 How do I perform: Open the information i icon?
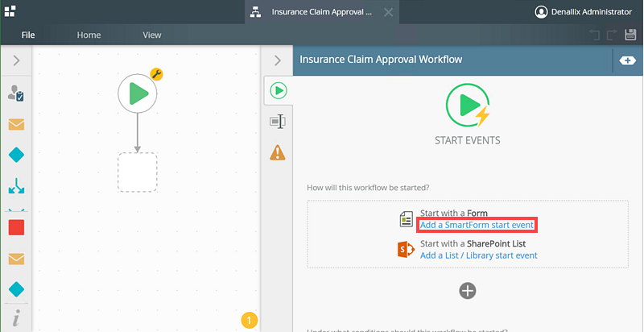pos(16,317)
